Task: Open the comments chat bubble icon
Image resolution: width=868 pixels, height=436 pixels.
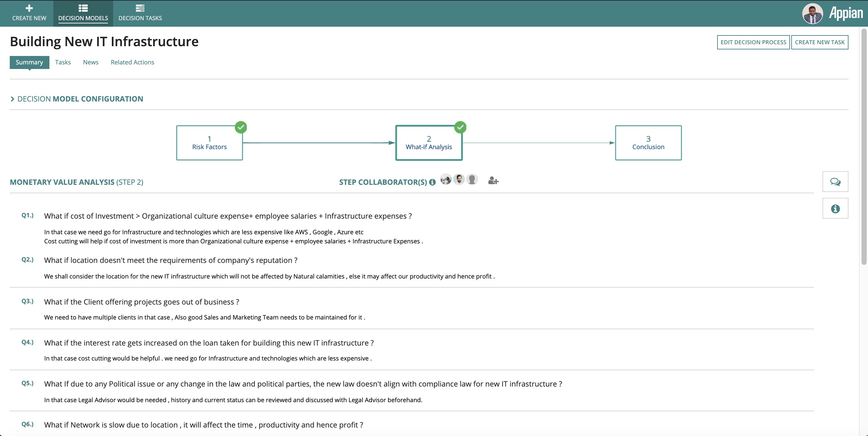Action: (835, 182)
